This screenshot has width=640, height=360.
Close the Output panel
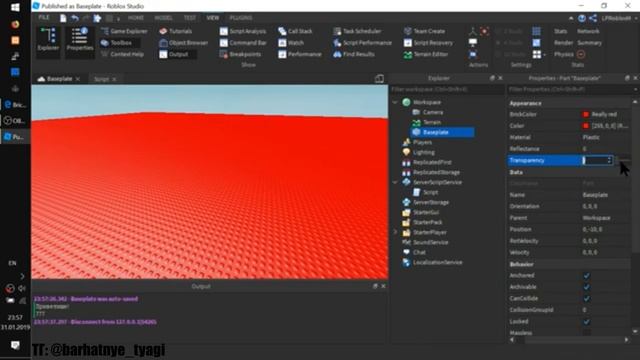[x=383, y=286]
